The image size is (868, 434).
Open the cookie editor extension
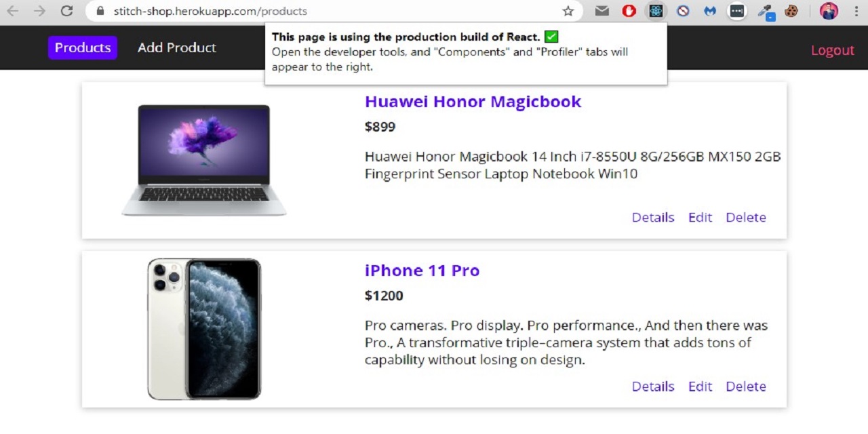[x=791, y=11]
